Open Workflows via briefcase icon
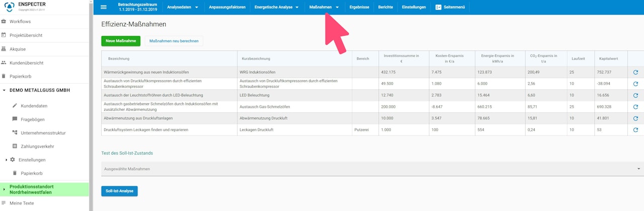Image resolution: width=644 pixels, height=211 pixels. click(x=4, y=22)
